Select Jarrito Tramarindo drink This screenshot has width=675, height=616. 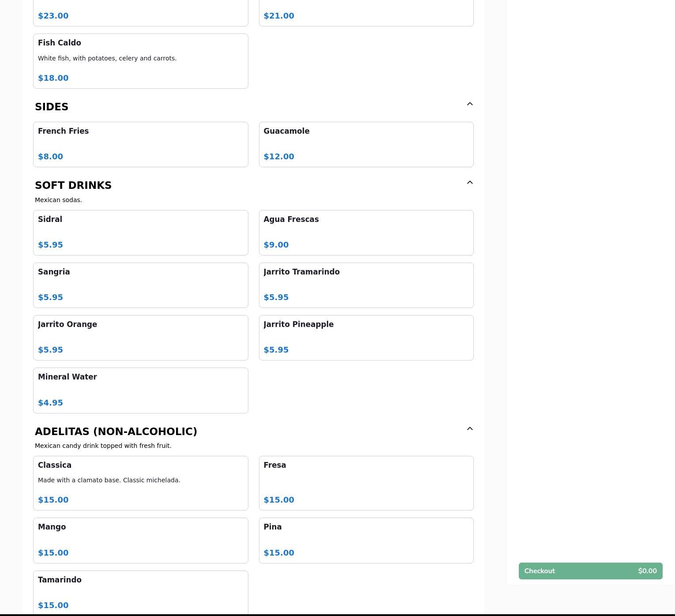(x=366, y=285)
